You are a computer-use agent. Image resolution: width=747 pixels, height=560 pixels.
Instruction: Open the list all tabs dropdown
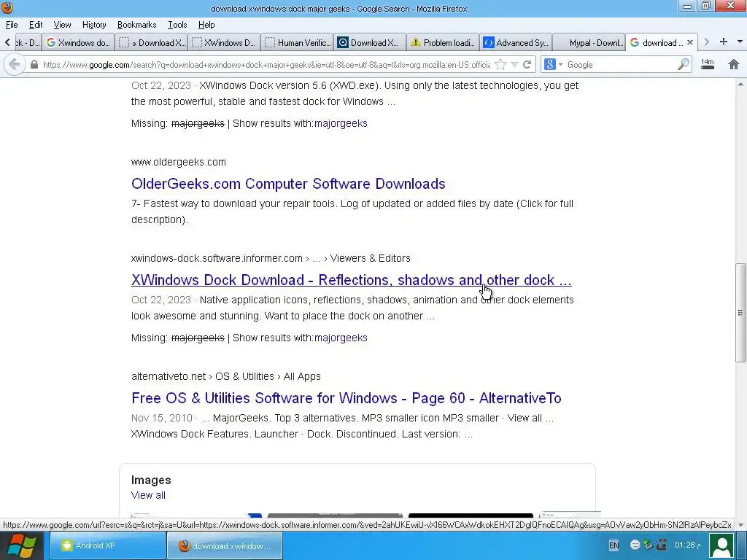[x=740, y=42]
